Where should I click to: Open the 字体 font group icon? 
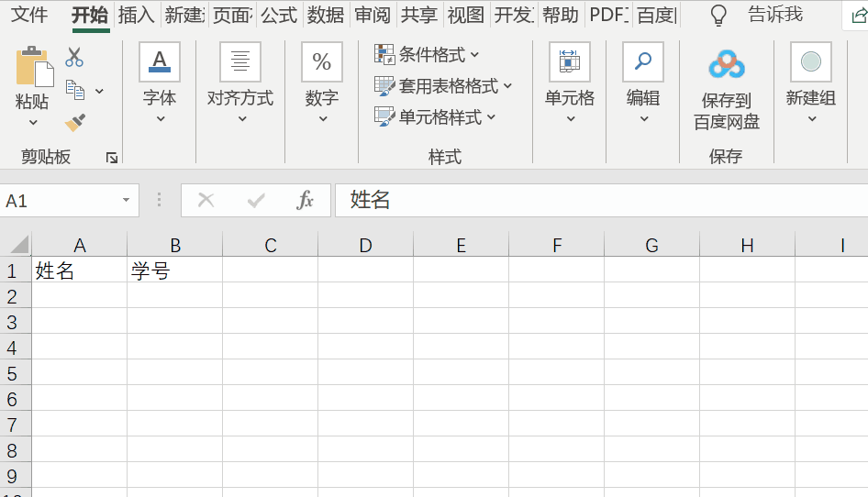[x=160, y=62]
